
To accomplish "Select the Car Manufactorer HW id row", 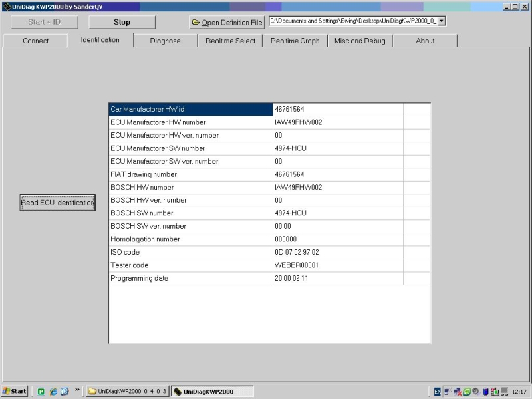I will tap(190, 109).
